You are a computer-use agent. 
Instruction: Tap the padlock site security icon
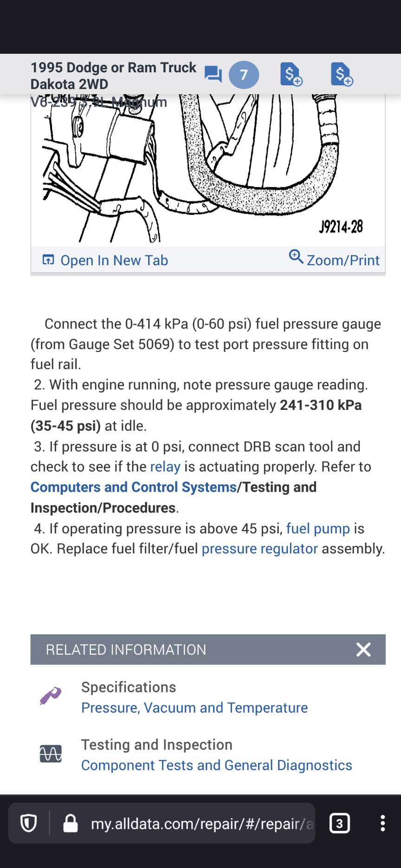point(71,823)
